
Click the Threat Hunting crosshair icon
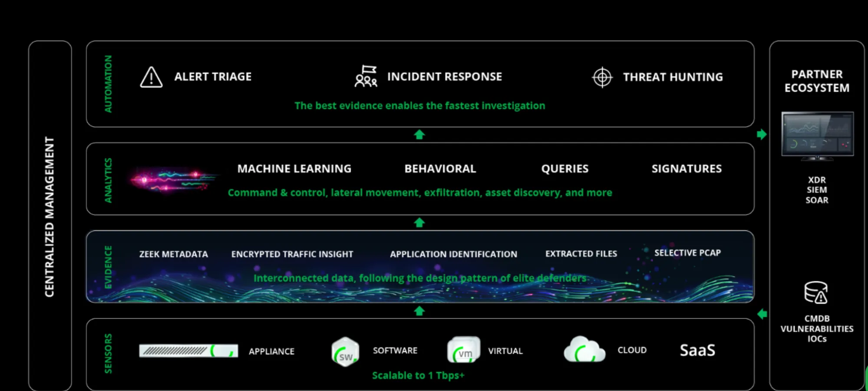point(602,77)
